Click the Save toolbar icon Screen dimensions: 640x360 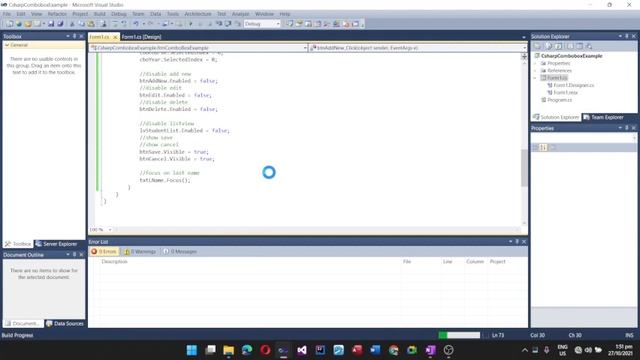point(51,24)
